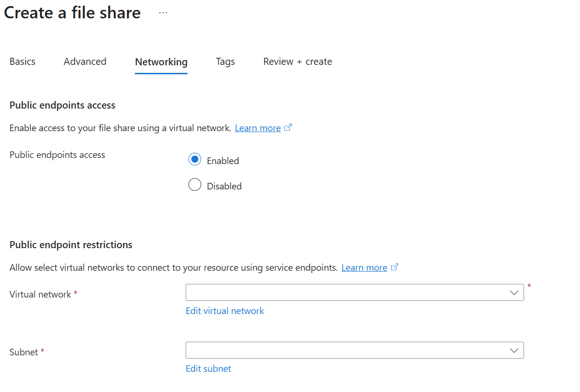
Task: Click inside the Virtual network input field
Action: [329, 292]
